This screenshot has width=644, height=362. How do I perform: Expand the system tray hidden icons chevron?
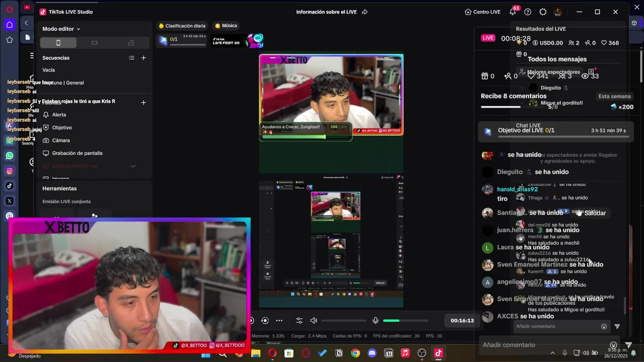(552, 353)
